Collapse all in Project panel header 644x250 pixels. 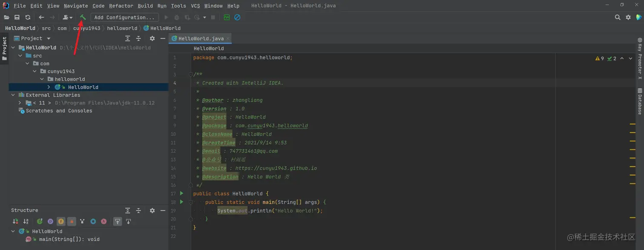coord(138,38)
